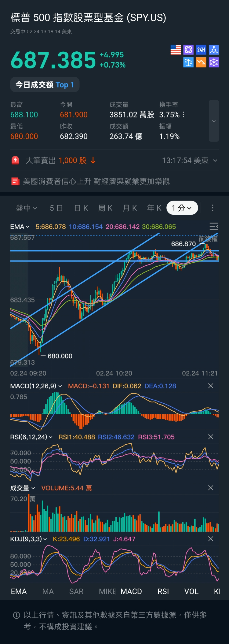Tap the US flag market icon
The height and width of the screenshot is (644, 229).
176,50
